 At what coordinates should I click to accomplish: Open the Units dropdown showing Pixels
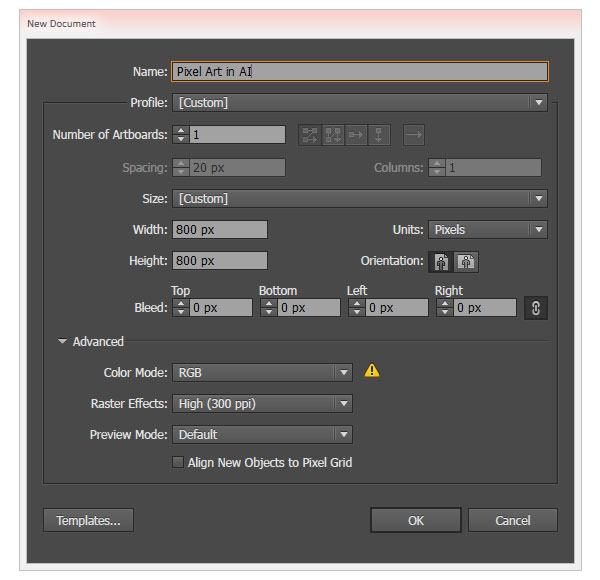click(488, 230)
